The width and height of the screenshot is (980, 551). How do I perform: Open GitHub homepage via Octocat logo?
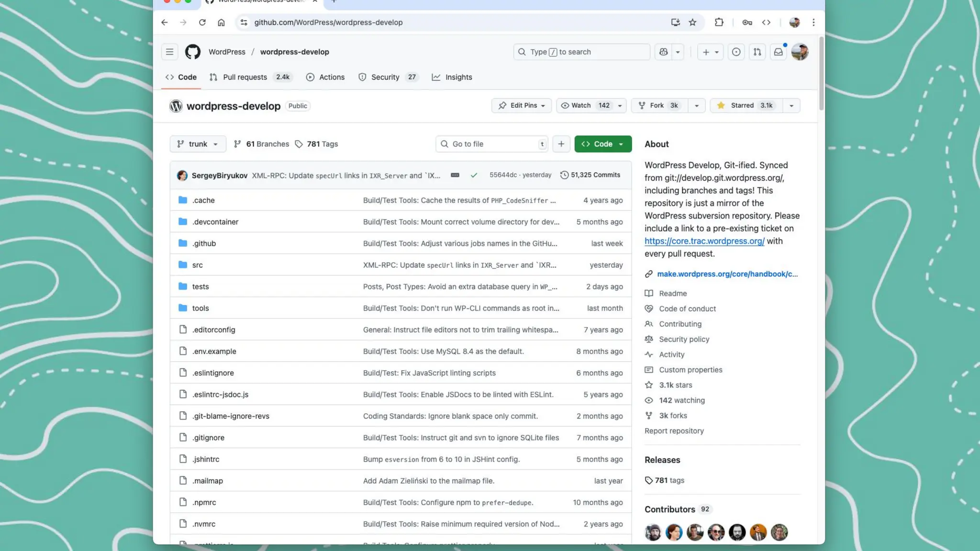point(192,52)
